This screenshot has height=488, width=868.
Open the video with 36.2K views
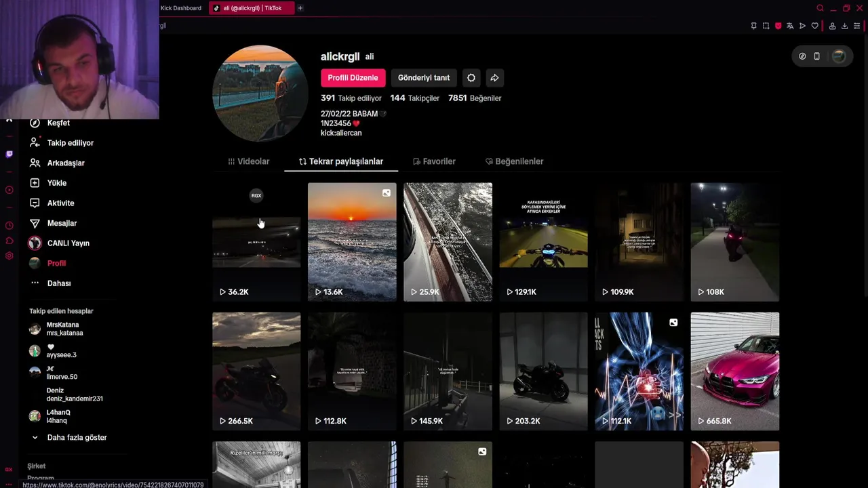(x=256, y=242)
